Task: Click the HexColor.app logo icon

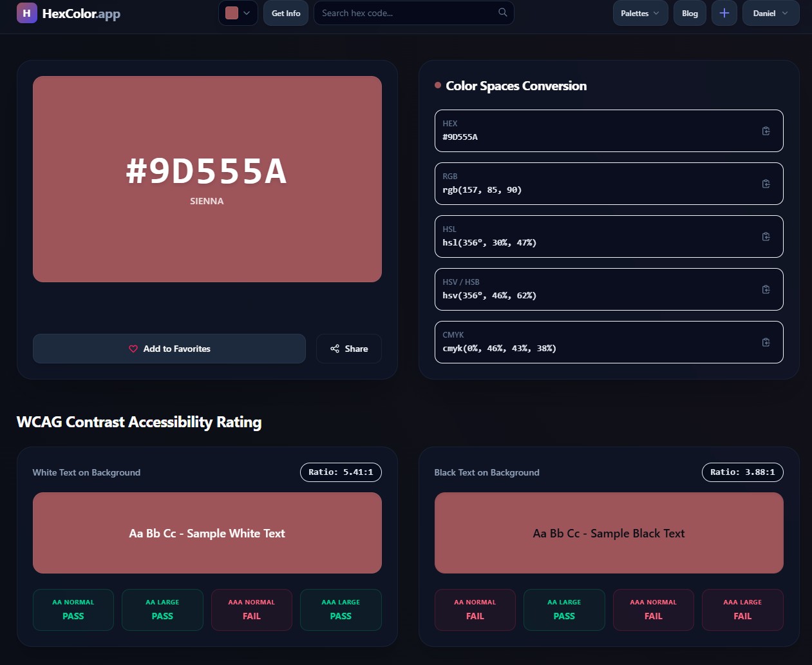Action: pos(27,13)
